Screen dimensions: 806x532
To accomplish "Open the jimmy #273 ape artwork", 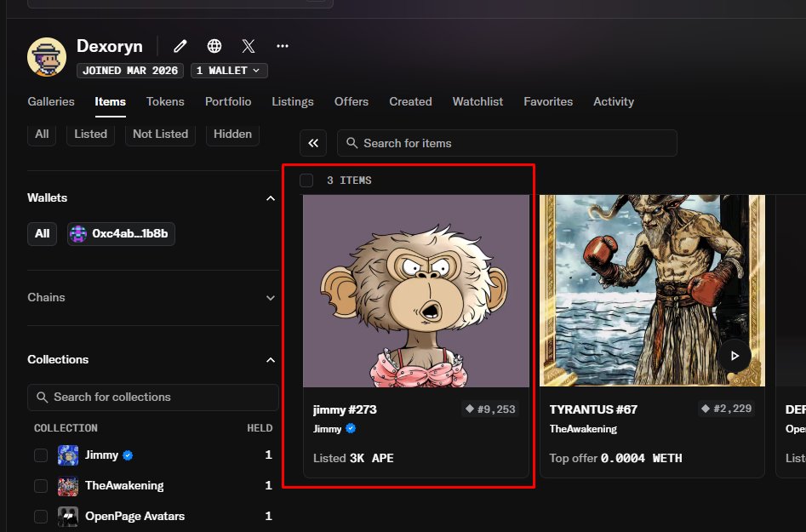I will click(x=416, y=291).
